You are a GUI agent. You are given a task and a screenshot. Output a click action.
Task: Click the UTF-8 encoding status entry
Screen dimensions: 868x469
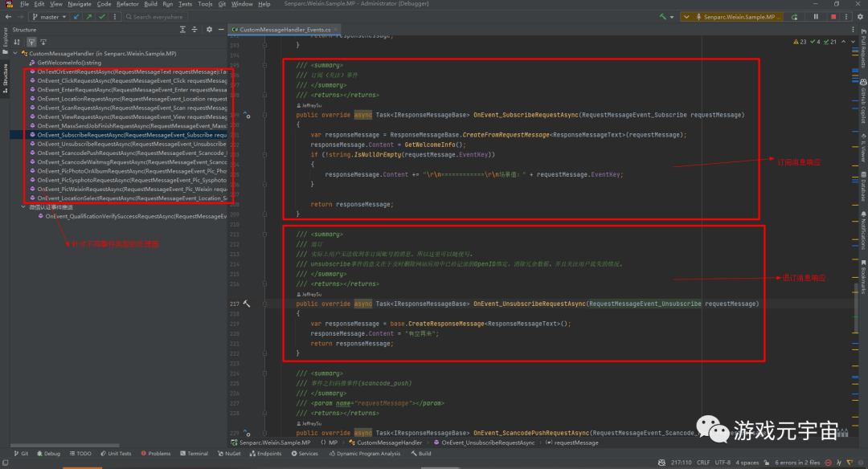[723, 463]
